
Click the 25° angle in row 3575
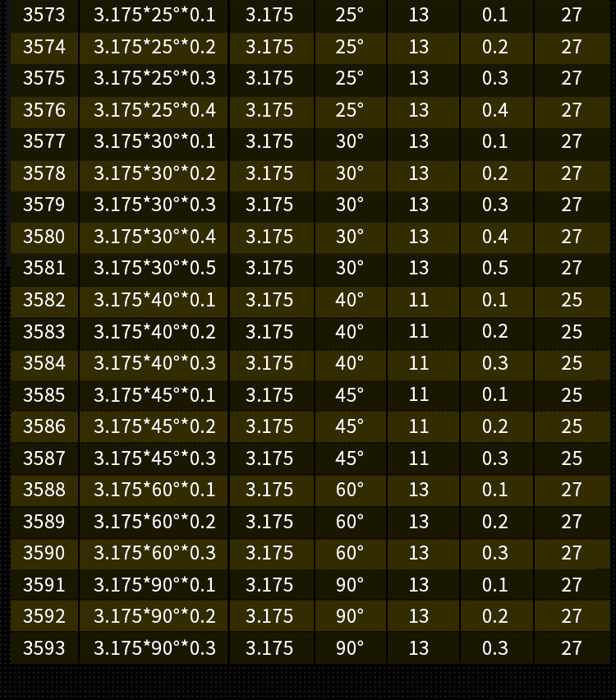(x=349, y=79)
